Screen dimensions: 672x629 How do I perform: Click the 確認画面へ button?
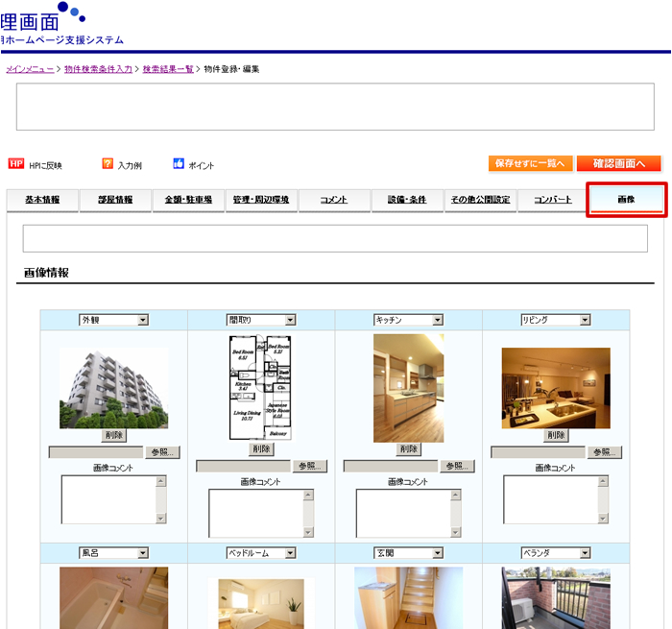pos(619,163)
